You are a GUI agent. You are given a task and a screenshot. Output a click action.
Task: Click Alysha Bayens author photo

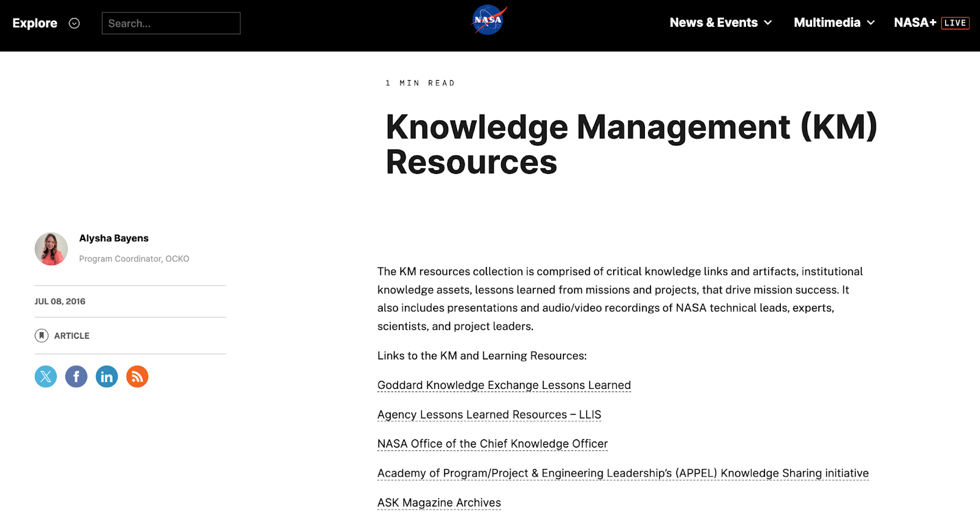pos(51,249)
